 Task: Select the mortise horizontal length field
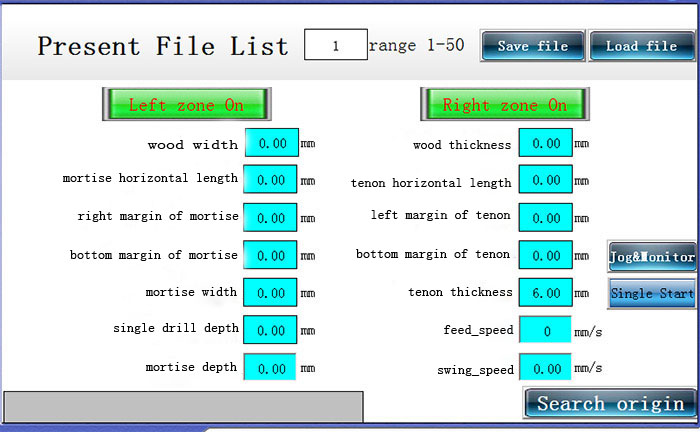[270, 179]
